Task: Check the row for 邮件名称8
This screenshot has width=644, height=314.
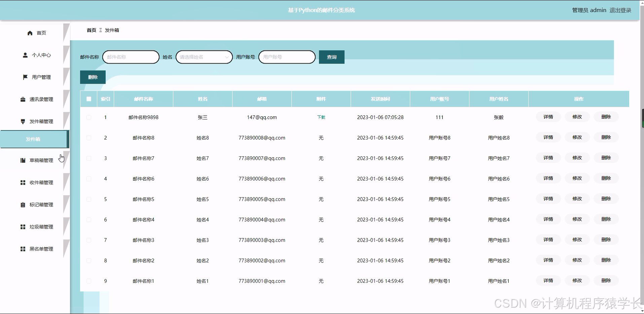Action: [x=89, y=138]
